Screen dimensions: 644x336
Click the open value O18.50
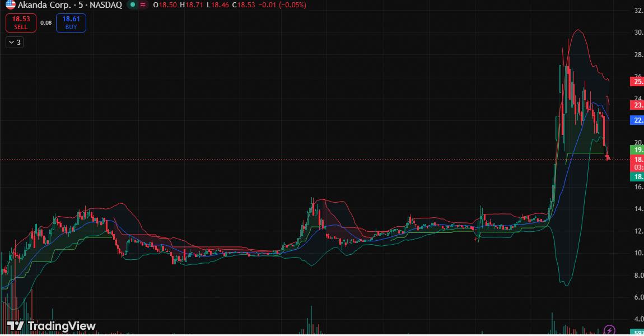165,5
